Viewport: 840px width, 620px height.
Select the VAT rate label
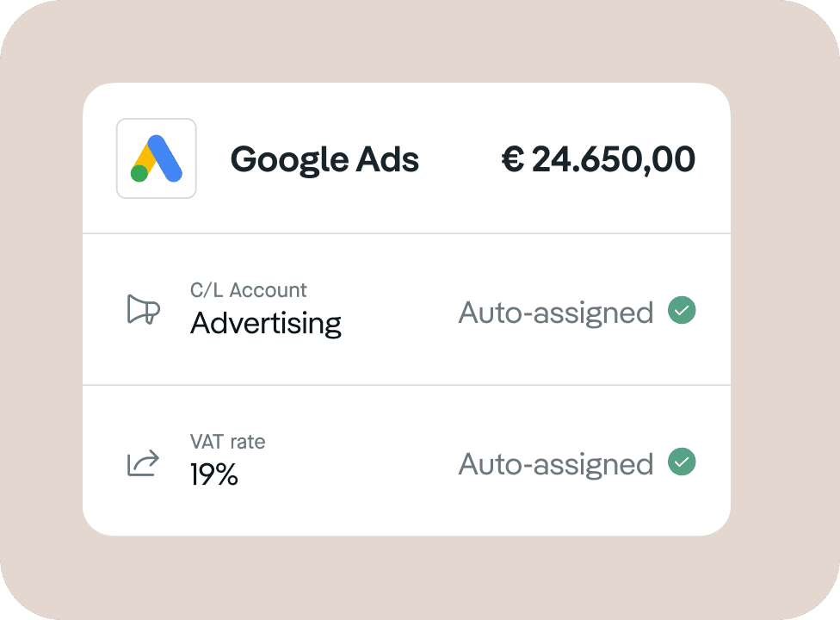click(228, 442)
